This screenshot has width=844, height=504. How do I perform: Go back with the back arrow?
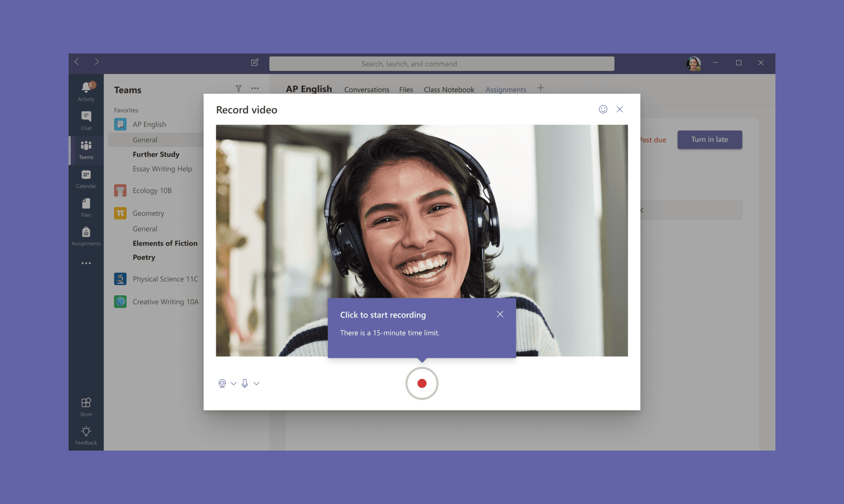(x=77, y=62)
